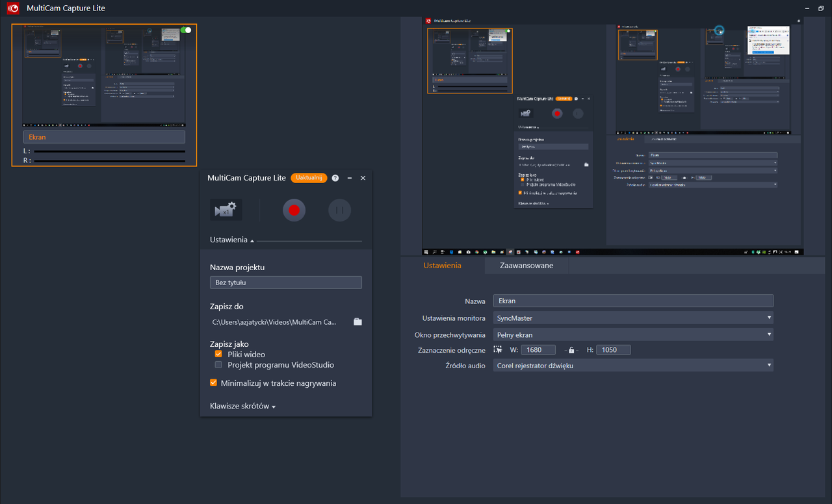
Task: Toggle Minimalizuj w trakcie nagrywania checkbox
Action: pyautogui.click(x=213, y=383)
